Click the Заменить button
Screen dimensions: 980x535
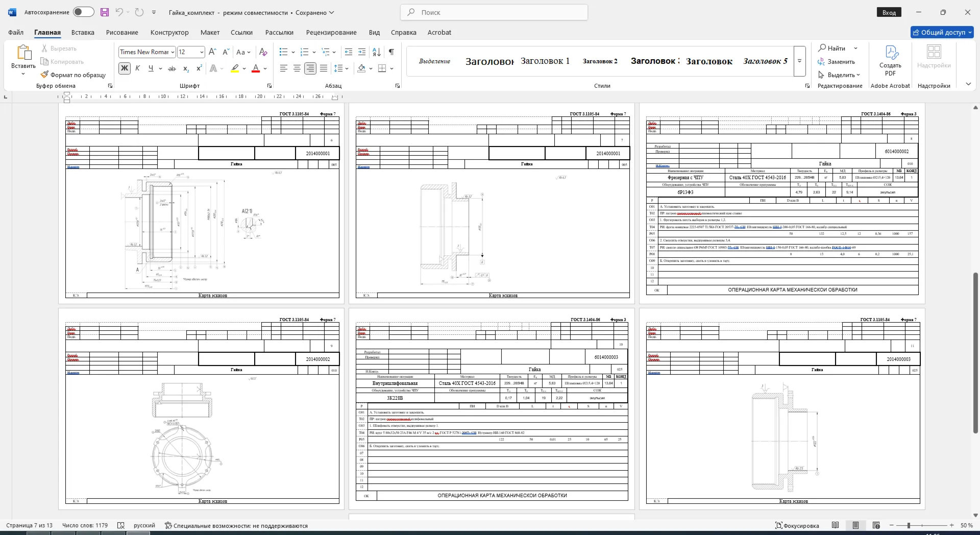tap(836, 61)
